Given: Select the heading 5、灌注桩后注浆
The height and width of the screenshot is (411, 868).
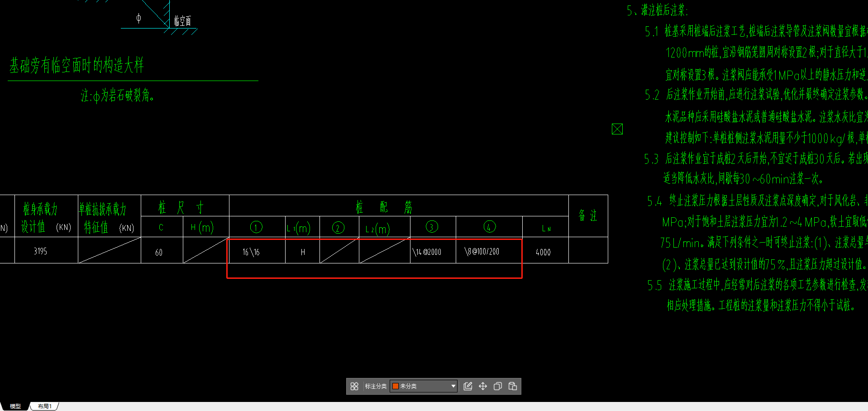Looking at the screenshot, I should (x=658, y=10).
